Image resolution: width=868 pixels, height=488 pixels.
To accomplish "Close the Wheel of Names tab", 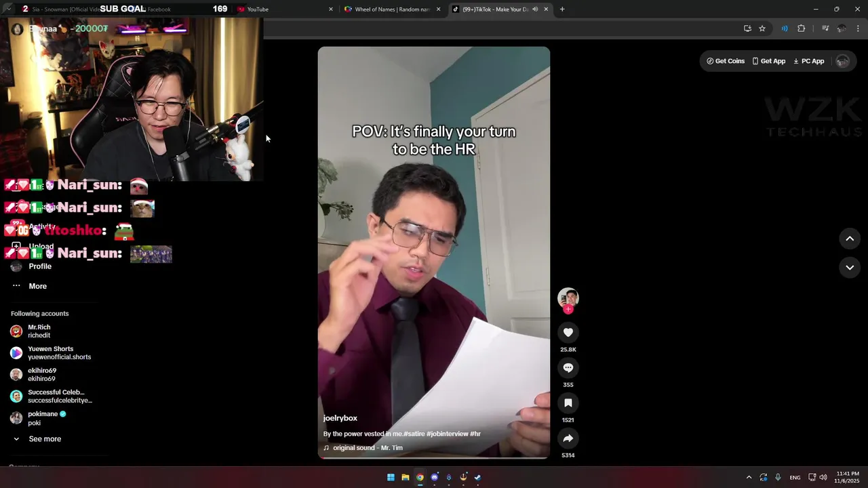I will click(x=438, y=9).
